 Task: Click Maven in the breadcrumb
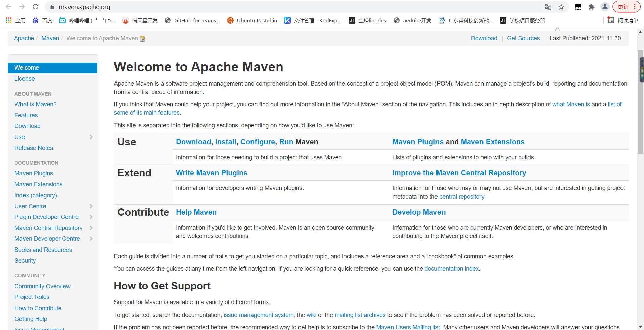pos(50,38)
